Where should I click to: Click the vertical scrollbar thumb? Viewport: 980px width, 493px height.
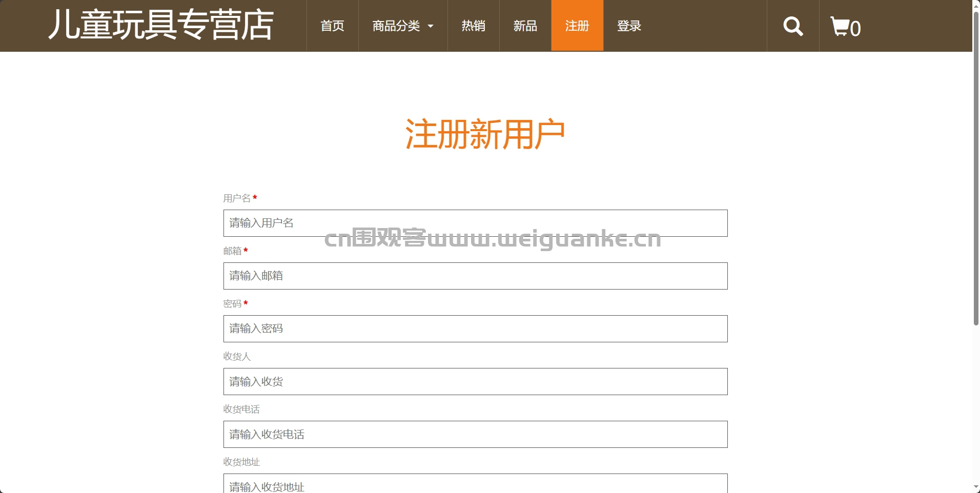976,169
